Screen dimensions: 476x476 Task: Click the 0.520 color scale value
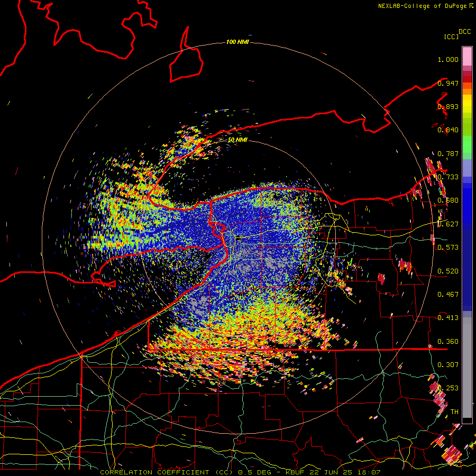tap(448, 271)
